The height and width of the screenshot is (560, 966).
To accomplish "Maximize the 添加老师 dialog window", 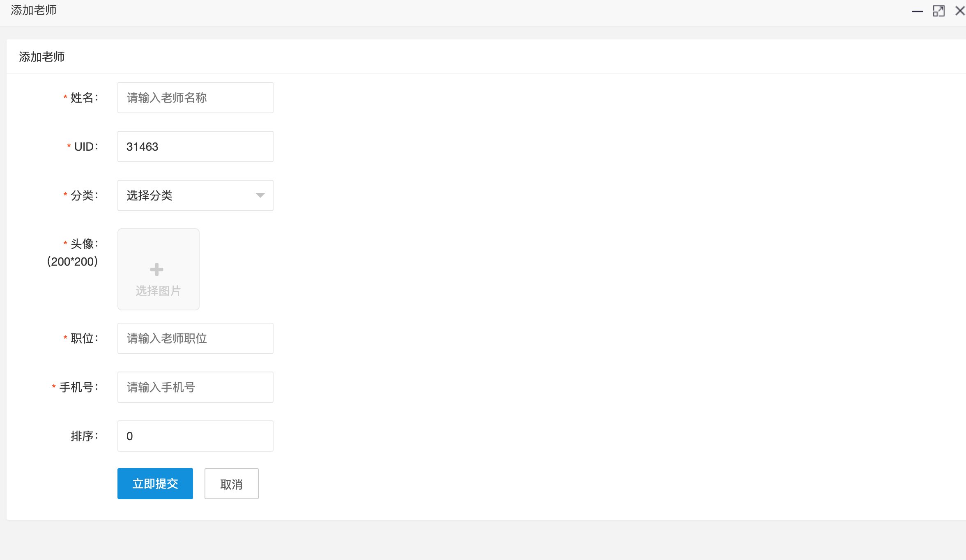I will 938,11.
